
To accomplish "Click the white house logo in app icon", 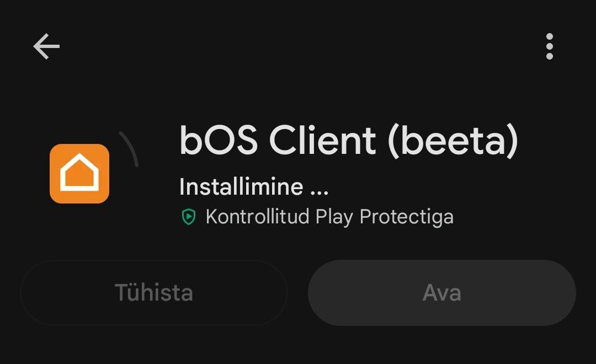I will click(x=79, y=172).
